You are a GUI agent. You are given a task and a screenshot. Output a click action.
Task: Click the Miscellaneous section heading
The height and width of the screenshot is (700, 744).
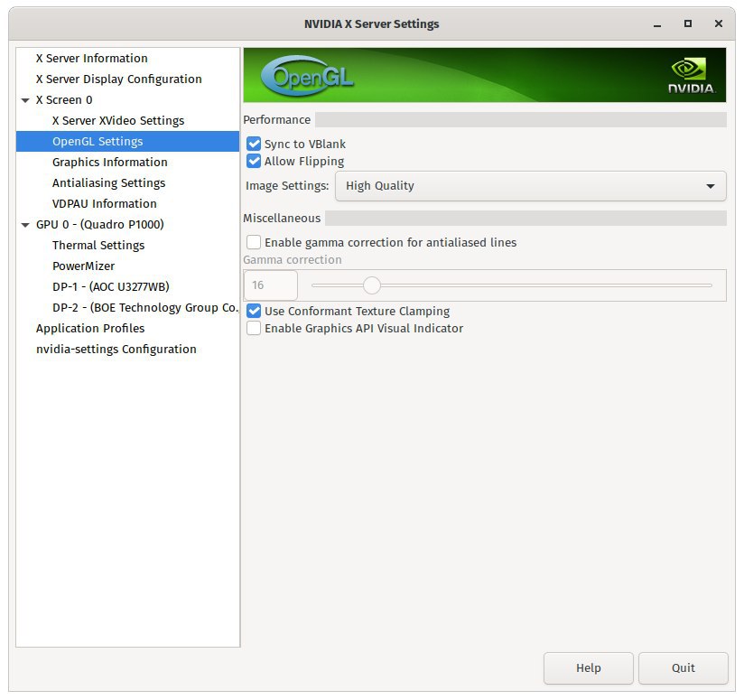coord(282,219)
